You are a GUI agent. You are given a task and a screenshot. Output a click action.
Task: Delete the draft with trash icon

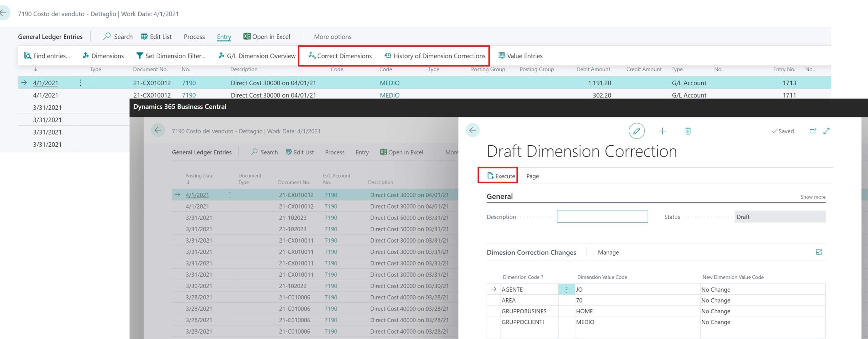pos(688,131)
